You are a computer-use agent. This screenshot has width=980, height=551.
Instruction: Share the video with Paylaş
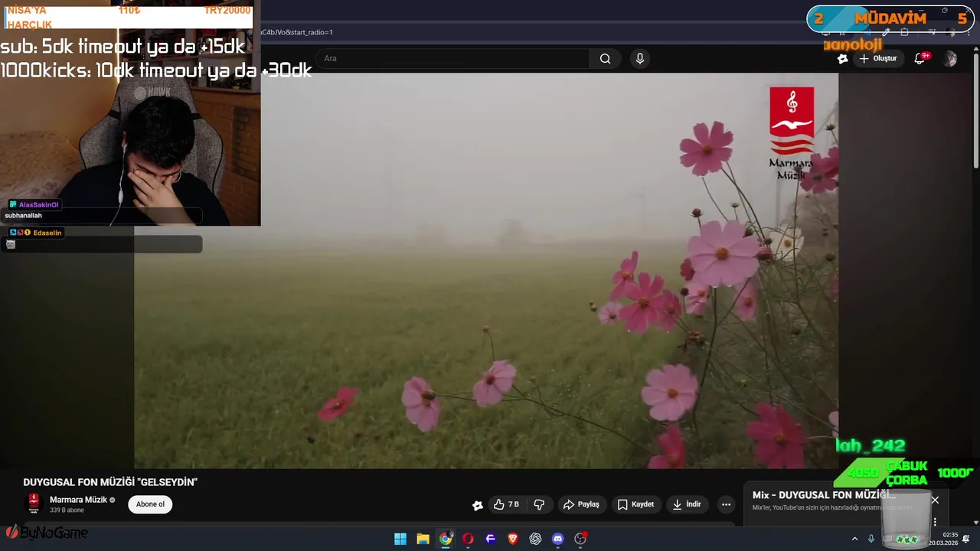[x=581, y=504]
